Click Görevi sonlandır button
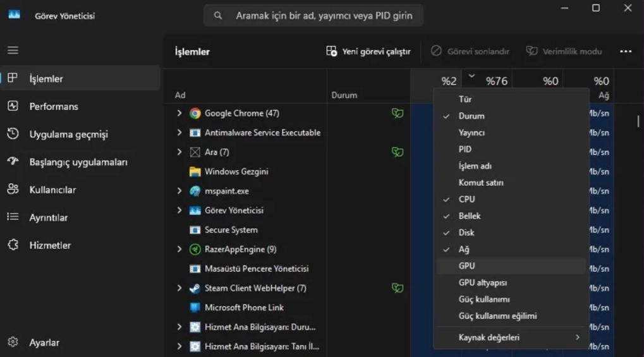This screenshot has width=644, height=357. pyautogui.click(x=470, y=51)
